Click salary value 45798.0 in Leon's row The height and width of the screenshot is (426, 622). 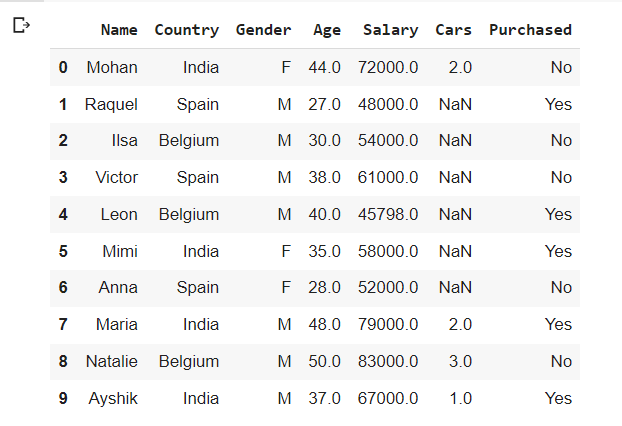click(388, 215)
